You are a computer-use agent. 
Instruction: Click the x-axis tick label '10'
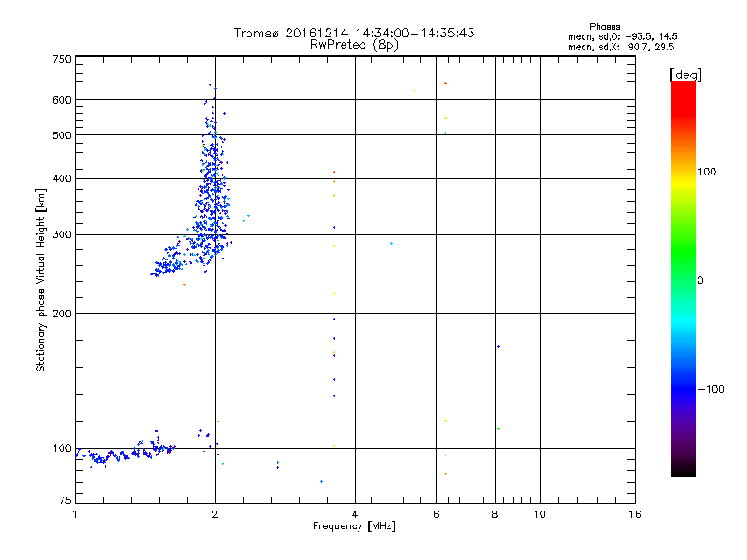coord(540,514)
